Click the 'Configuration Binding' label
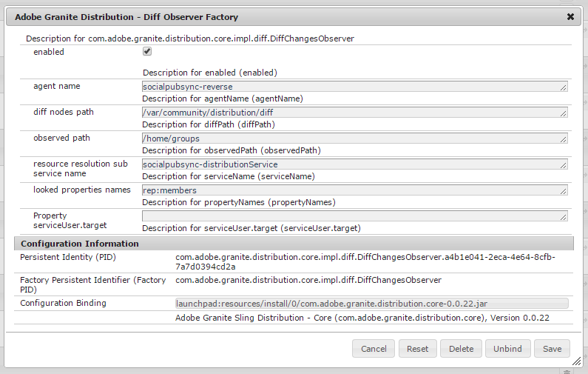The height and width of the screenshot is (374, 588). pos(63,303)
